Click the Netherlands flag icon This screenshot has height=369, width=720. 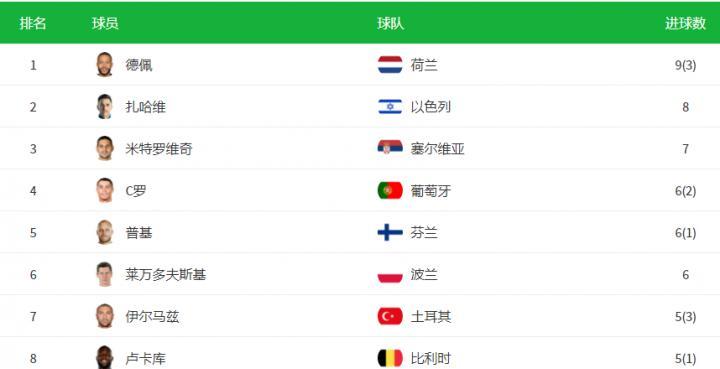[x=390, y=65]
